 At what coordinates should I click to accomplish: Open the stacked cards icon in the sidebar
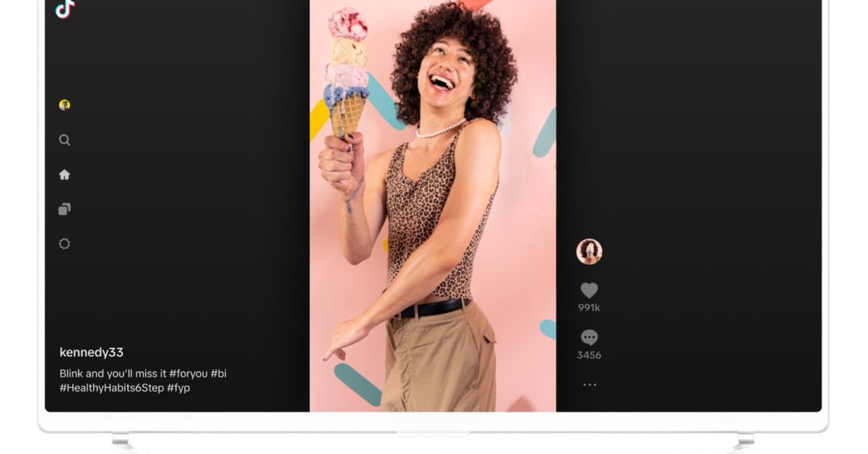(64, 209)
